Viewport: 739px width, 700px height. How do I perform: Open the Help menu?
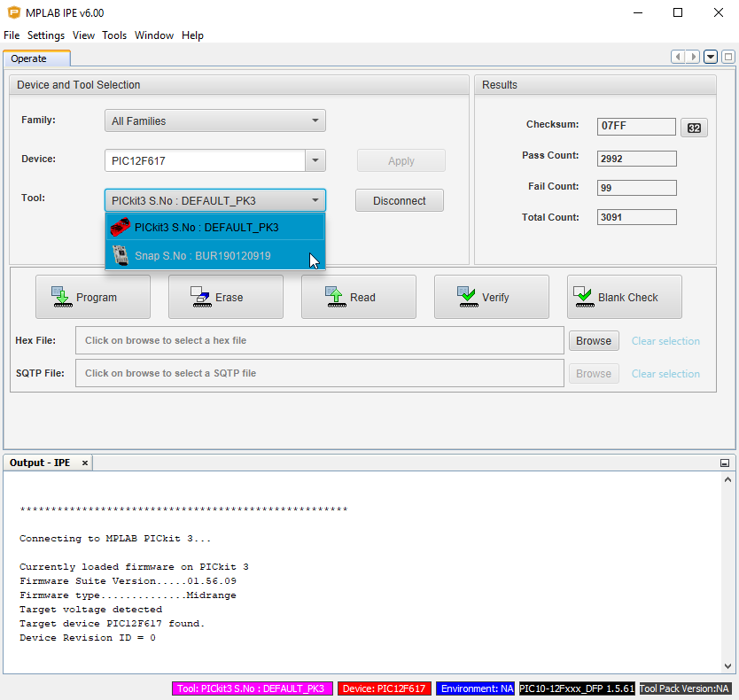point(192,35)
